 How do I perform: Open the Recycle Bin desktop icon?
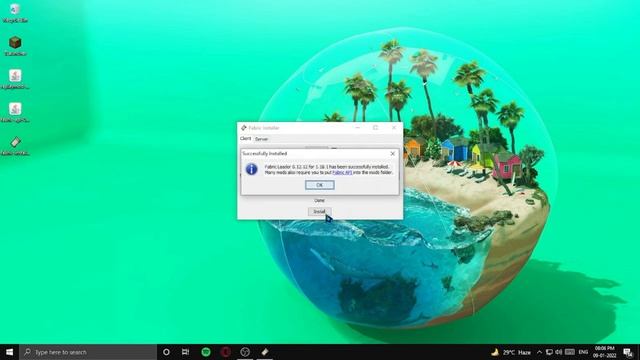click(x=15, y=13)
